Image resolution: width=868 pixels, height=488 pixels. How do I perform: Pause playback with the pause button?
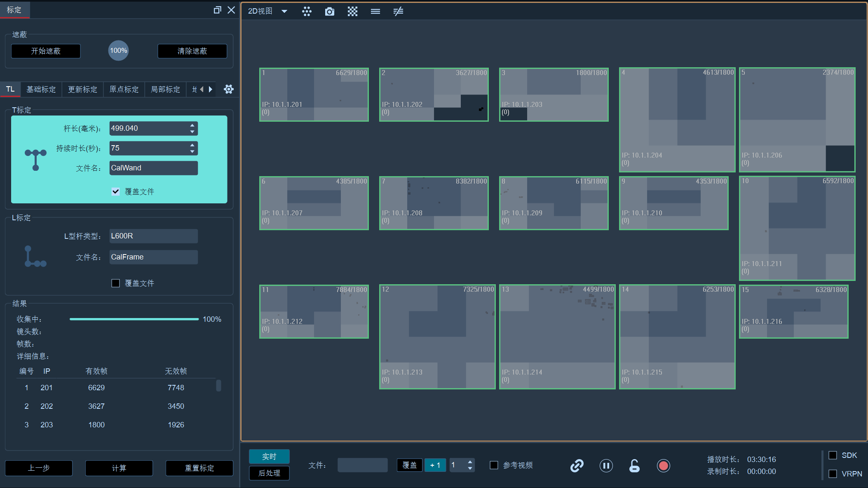pyautogui.click(x=606, y=466)
